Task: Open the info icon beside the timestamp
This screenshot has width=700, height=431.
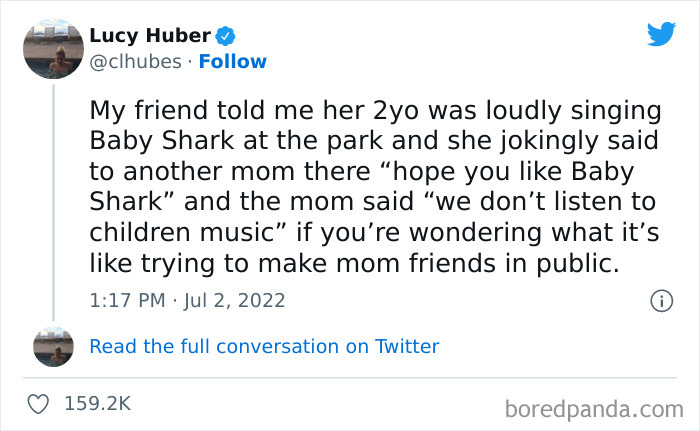Action: click(x=660, y=300)
